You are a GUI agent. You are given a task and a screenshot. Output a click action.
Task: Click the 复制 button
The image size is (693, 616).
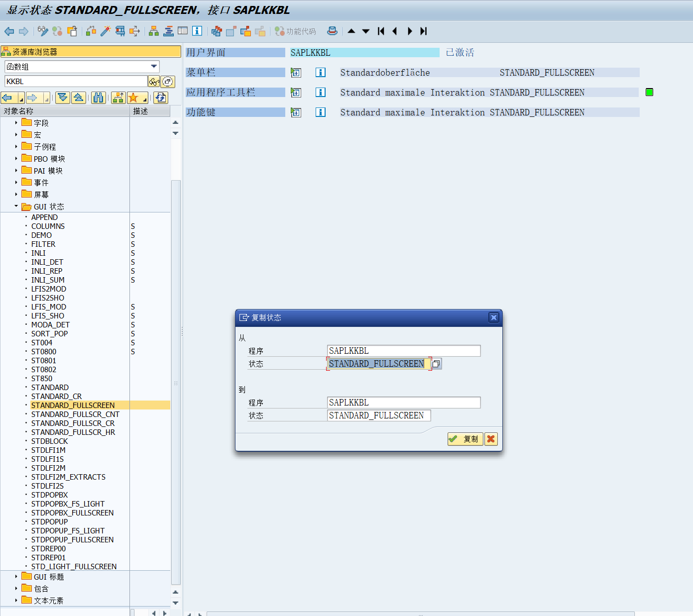tap(465, 439)
